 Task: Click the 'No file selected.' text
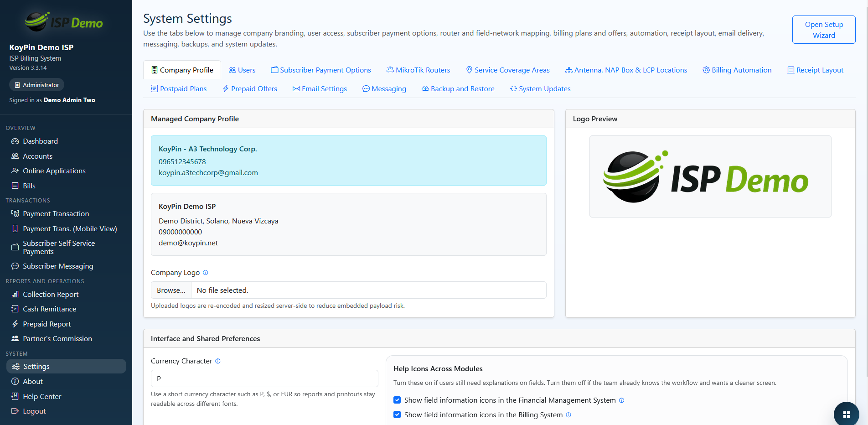point(222,290)
